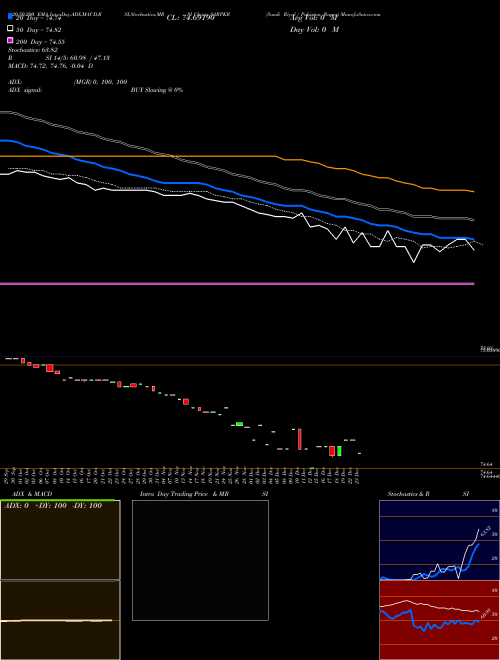
Task: Click the MACD values line in the header
Action: (51, 66)
